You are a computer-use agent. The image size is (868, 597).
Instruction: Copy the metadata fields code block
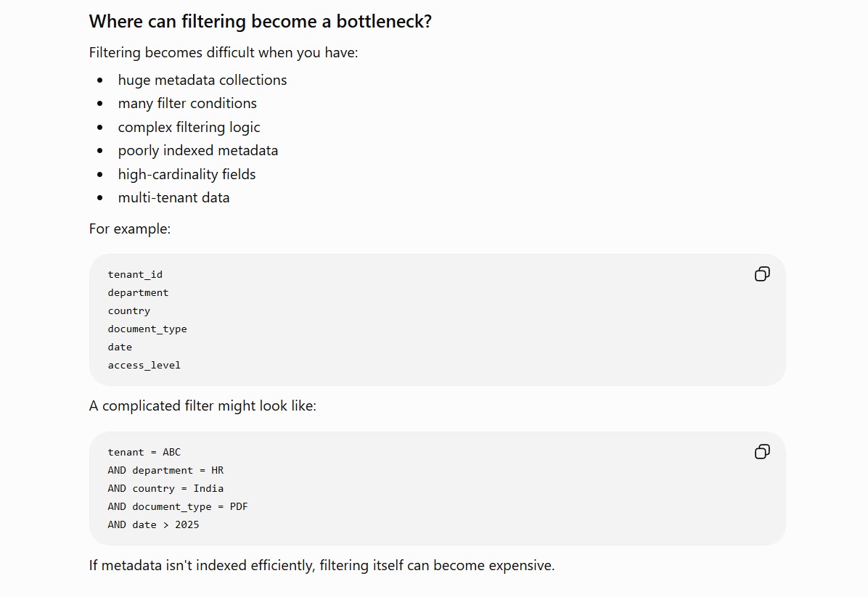pos(762,274)
